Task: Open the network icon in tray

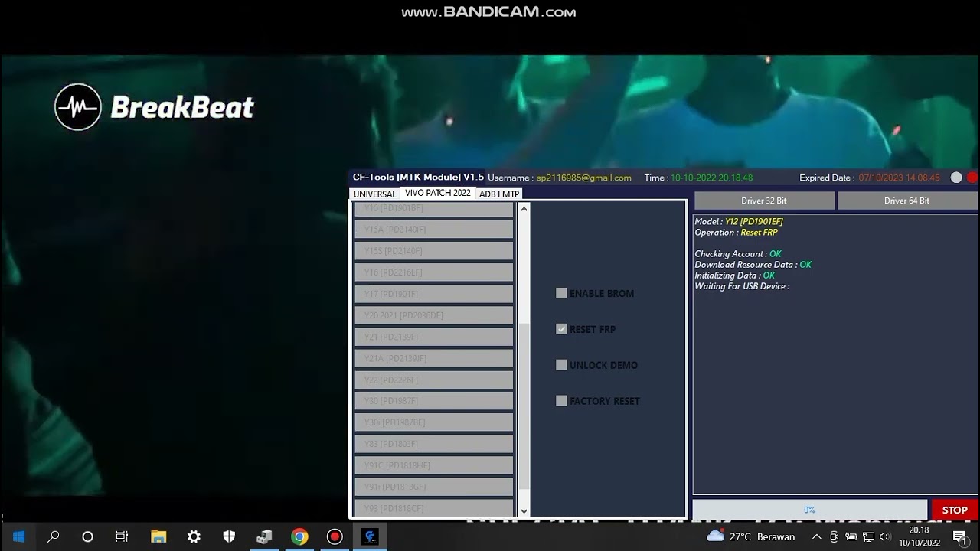Action: (868, 536)
